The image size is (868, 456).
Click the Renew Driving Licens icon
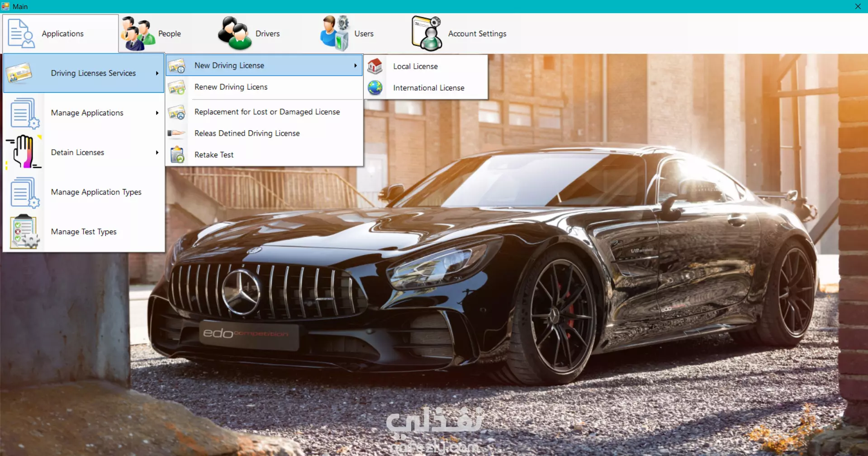177,87
